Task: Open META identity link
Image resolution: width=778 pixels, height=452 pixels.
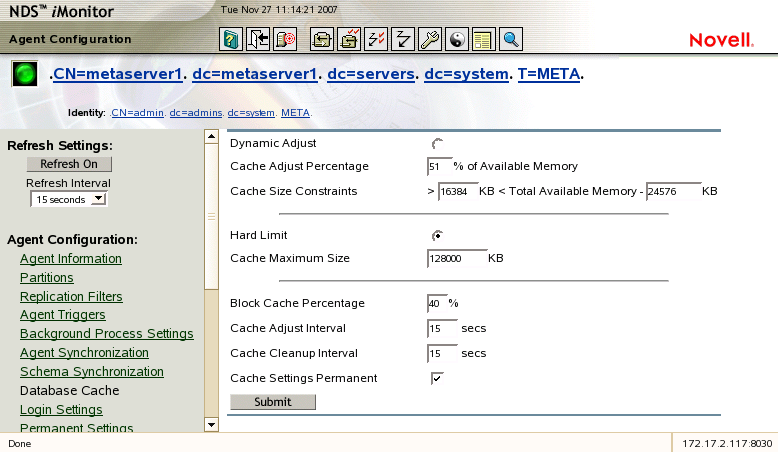Action: point(295,113)
